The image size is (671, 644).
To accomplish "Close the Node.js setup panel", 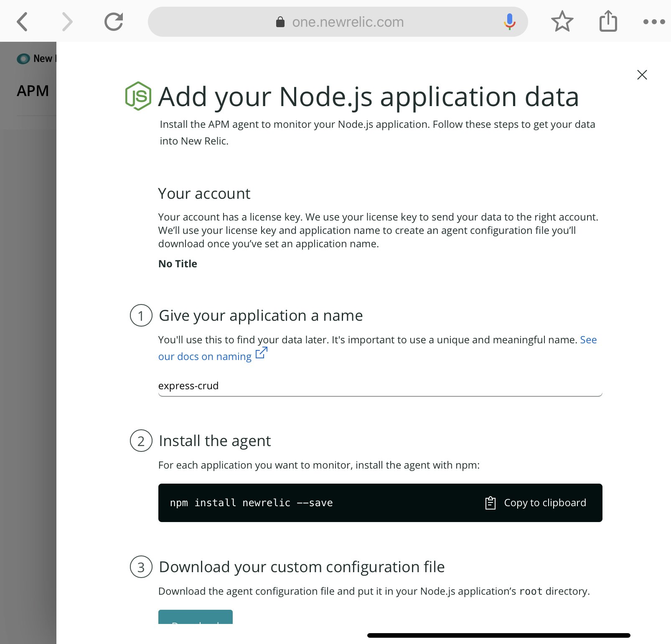I will 642,75.
